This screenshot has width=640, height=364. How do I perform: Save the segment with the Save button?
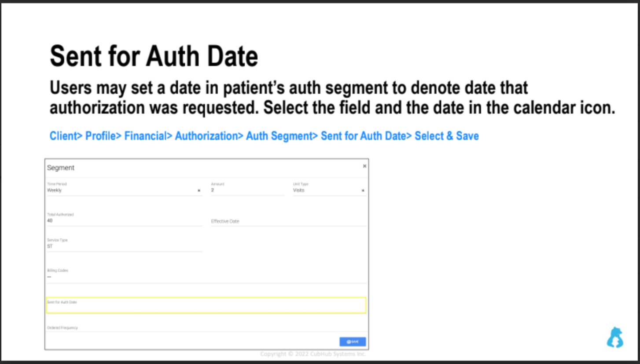[353, 342]
